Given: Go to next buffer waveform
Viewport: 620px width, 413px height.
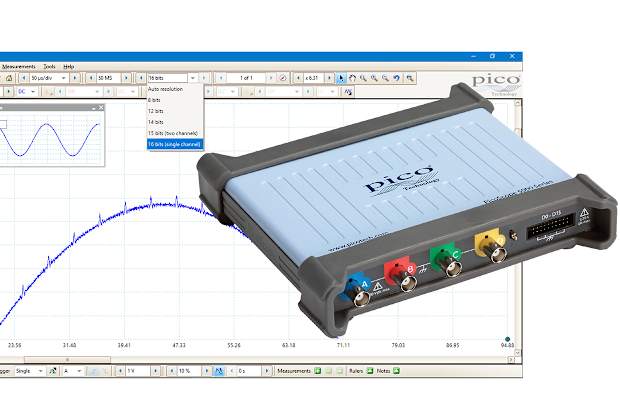Looking at the screenshot, I should click(271, 78).
